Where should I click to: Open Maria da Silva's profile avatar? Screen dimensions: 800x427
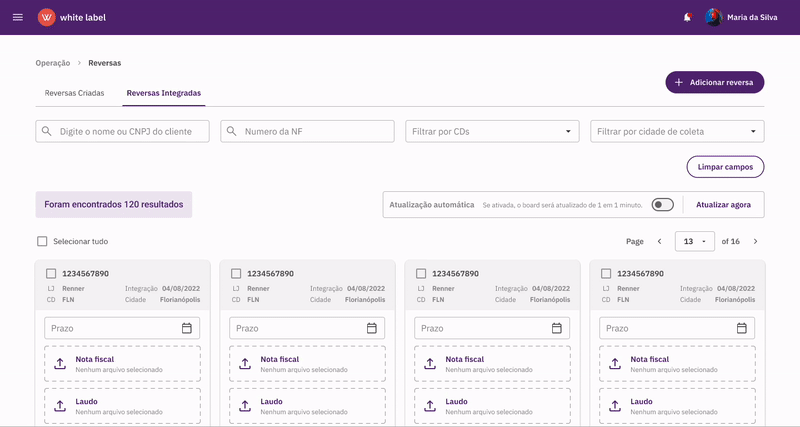[x=714, y=17]
